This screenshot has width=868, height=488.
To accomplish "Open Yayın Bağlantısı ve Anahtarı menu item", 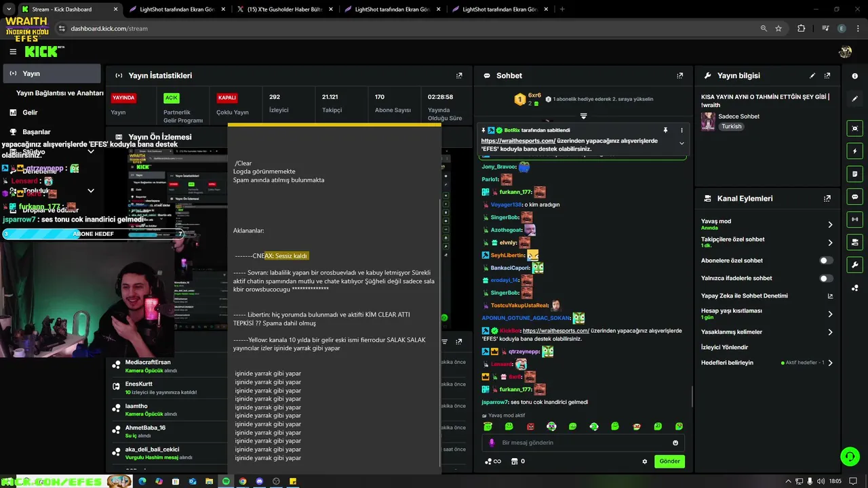I will pyautogui.click(x=60, y=93).
